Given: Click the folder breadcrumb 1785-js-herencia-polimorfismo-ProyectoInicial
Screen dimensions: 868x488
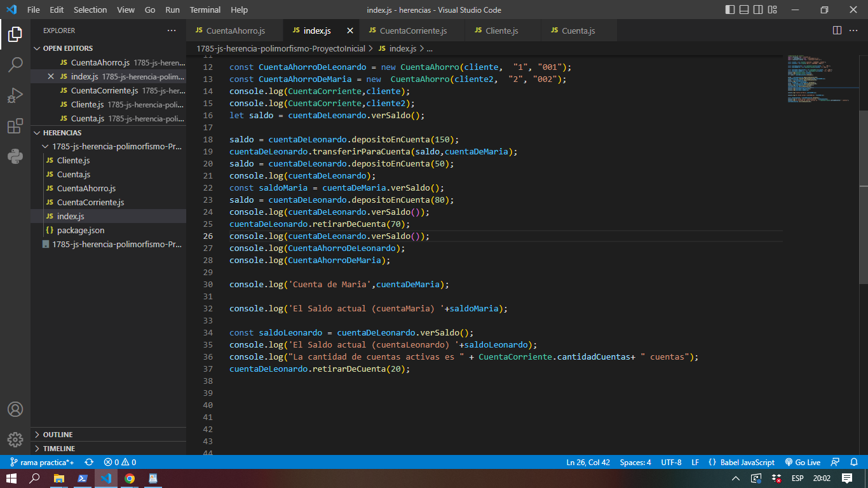Looking at the screenshot, I should point(281,48).
